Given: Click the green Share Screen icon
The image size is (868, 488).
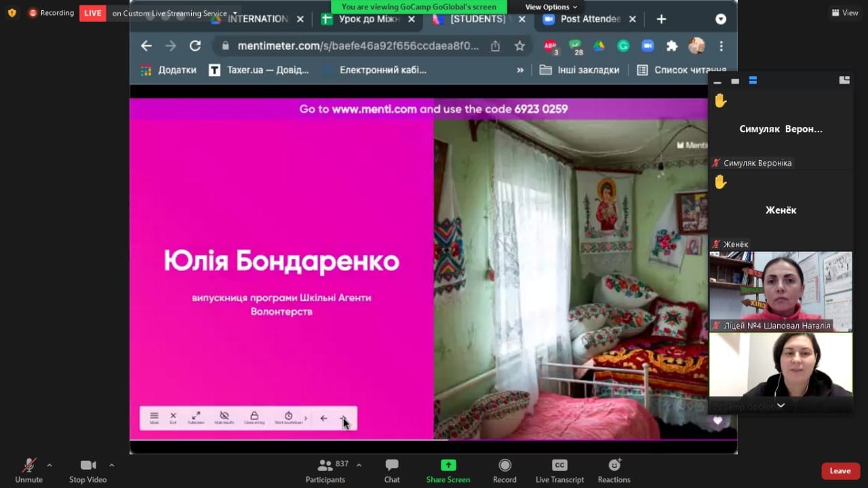Looking at the screenshot, I should coord(448,465).
